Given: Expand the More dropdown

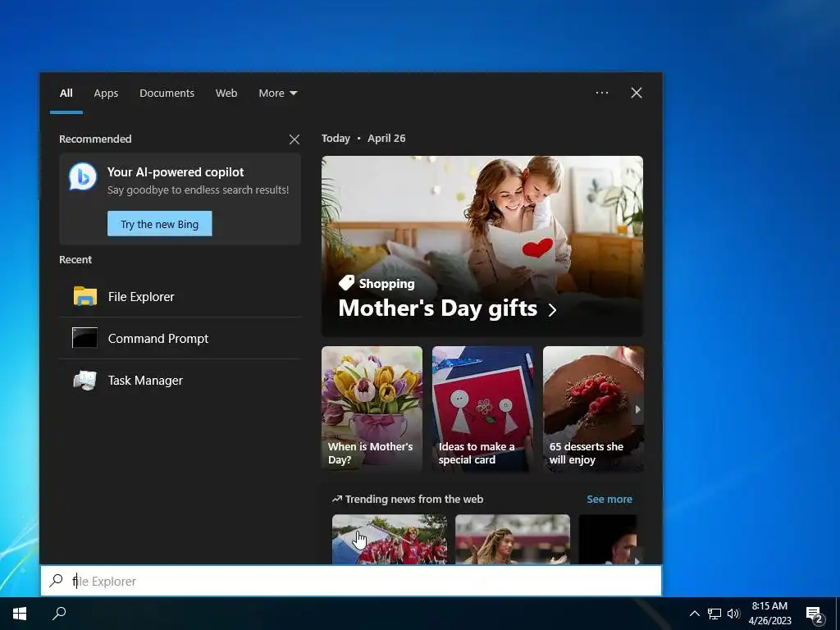Looking at the screenshot, I should [x=277, y=93].
